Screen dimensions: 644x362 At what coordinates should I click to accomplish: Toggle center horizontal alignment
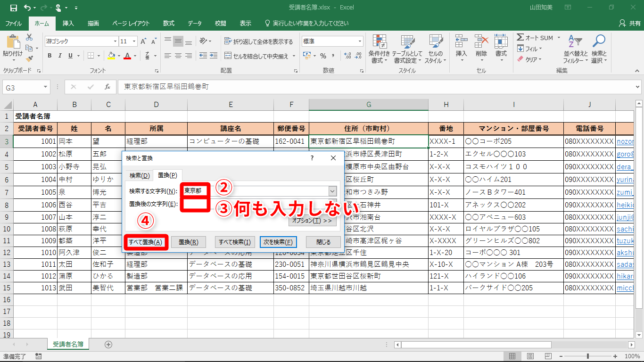(x=178, y=56)
